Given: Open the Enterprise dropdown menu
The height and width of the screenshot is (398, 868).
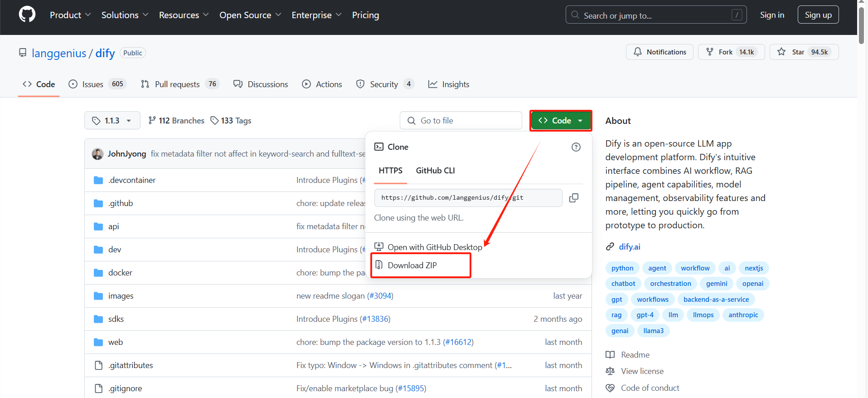Looking at the screenshot, I should point(316,15).
